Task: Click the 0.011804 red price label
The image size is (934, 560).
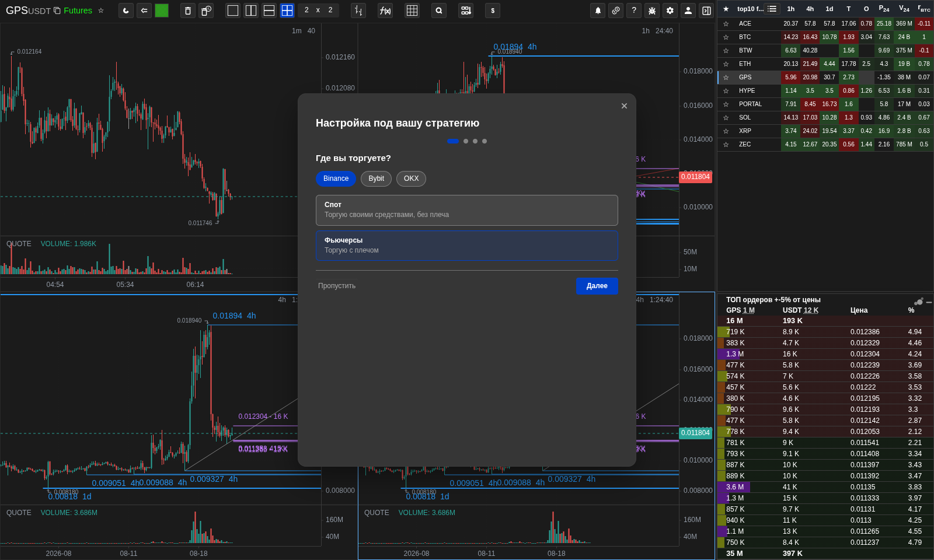Action: [696, 177]
